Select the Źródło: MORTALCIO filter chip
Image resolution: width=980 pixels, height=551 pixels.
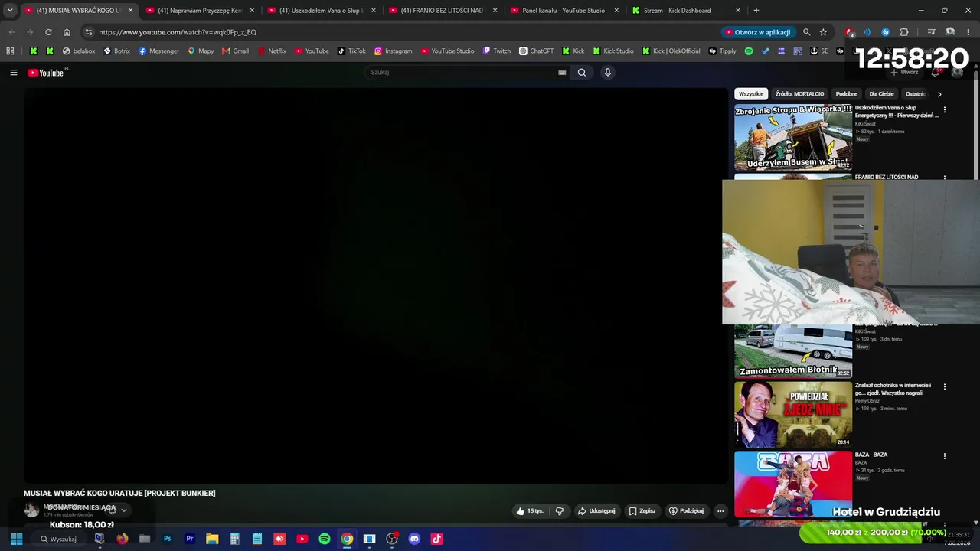click(799, 94)
